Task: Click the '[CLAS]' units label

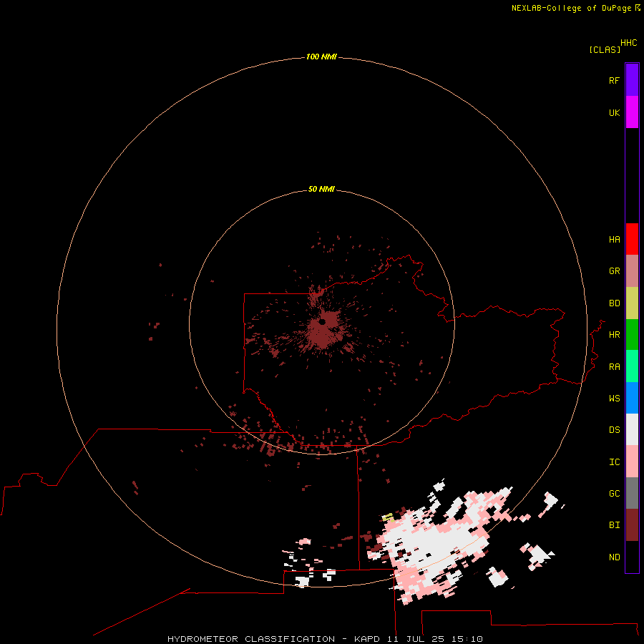Action: point(605,49)
